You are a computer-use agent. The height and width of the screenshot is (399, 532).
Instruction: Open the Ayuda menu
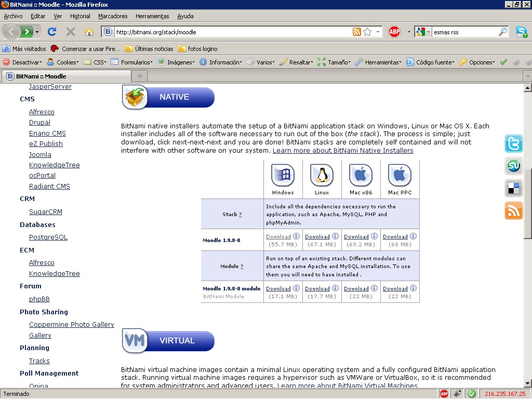185,16
